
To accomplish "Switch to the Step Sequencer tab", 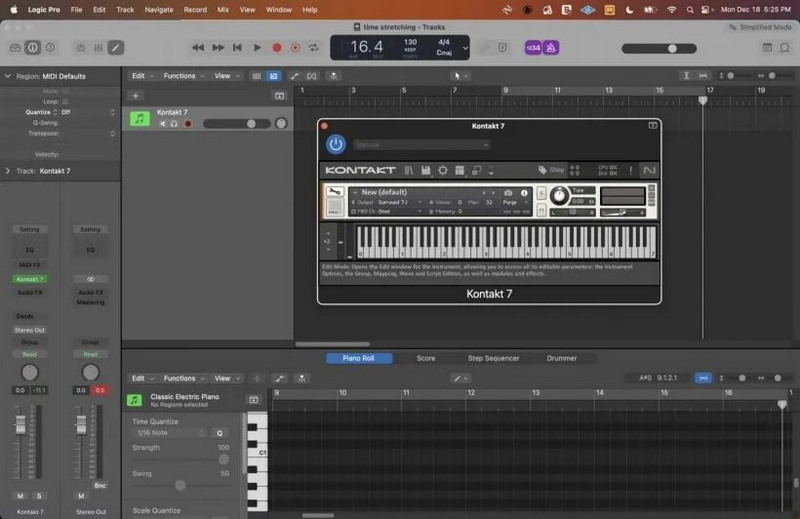I will tap(493, 358).
